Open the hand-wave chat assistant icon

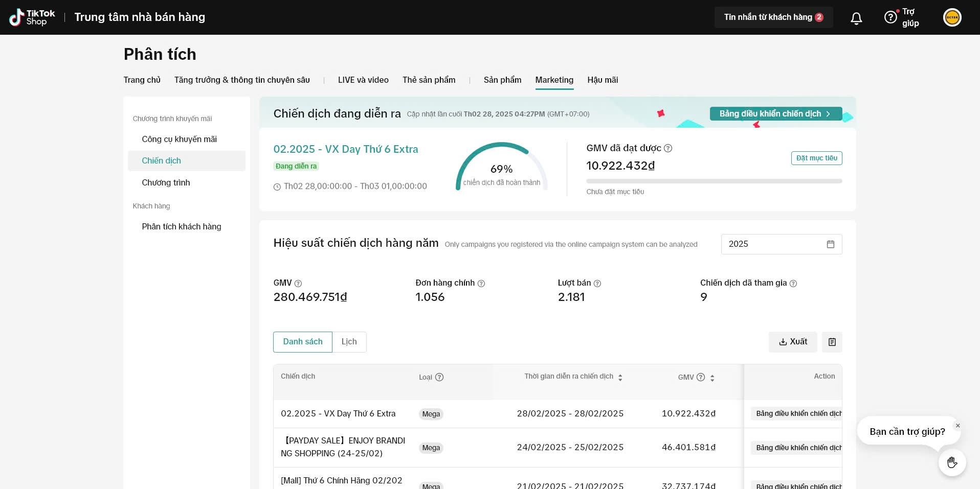click(952, 462)
